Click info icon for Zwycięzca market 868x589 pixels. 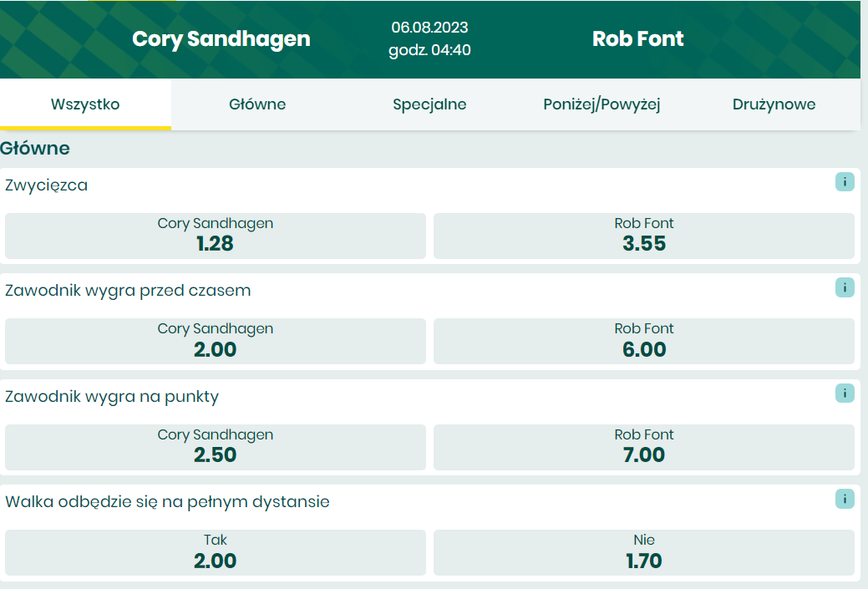pyautogui.click(x=844, y=182)
